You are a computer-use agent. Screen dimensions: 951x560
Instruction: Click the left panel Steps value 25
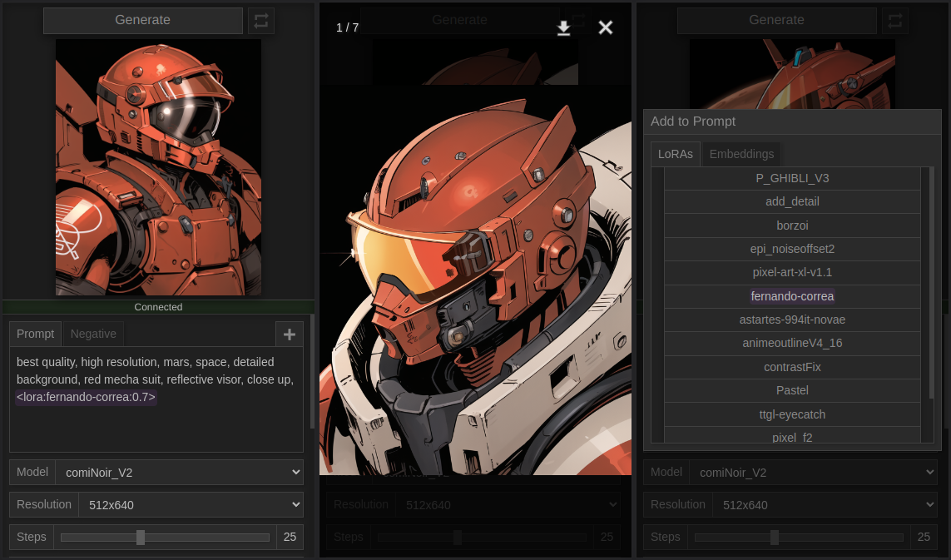(290, 537)
